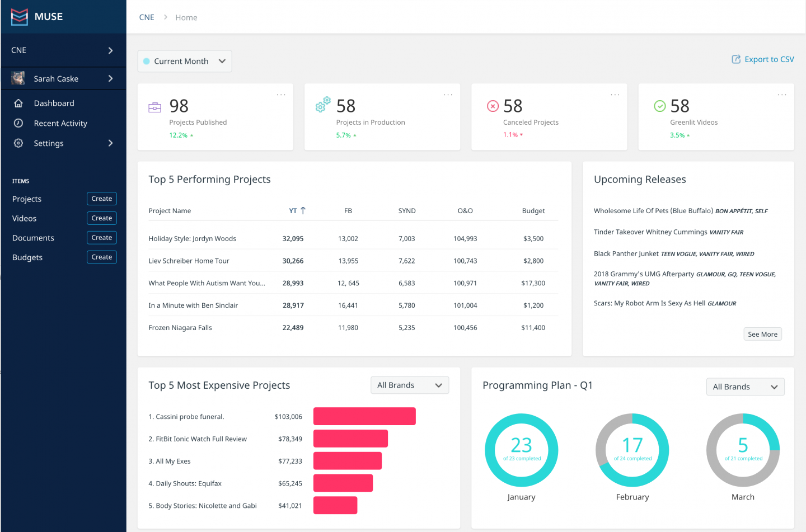Screen dimensions: 806x532
Task: Select Videos in the Items list
Action: tap(24, 219)
